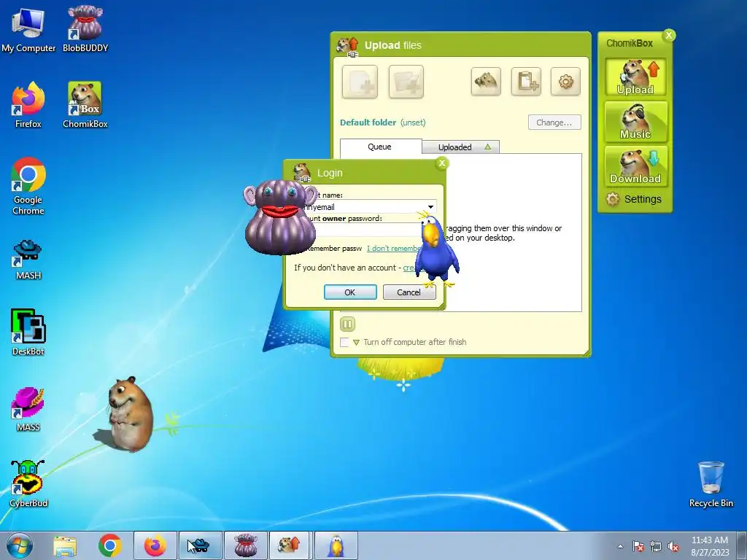Click the blue parrot taskbar button
Image resolution: width=747 pixels, height=560 pixels.
(336, 545)
